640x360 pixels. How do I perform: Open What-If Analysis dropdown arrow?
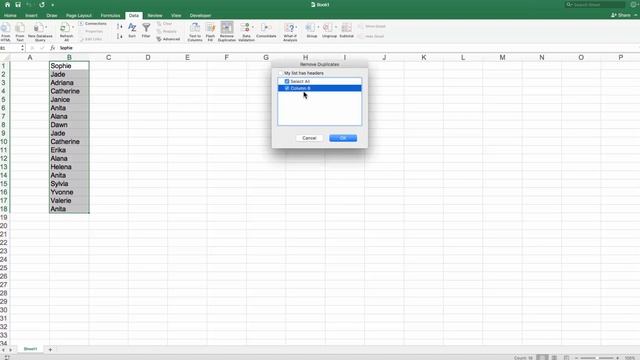(x=296, y=27)
